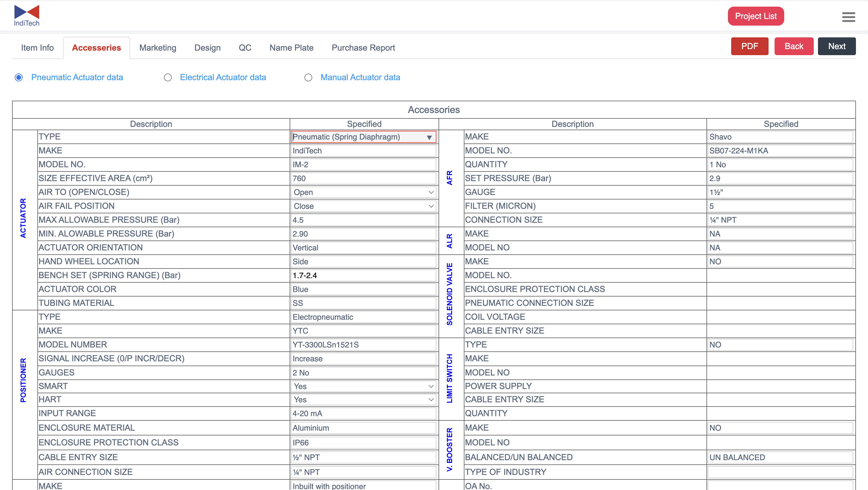Click the SOLENOID VALVE MAKE field NO

point(780,262)
